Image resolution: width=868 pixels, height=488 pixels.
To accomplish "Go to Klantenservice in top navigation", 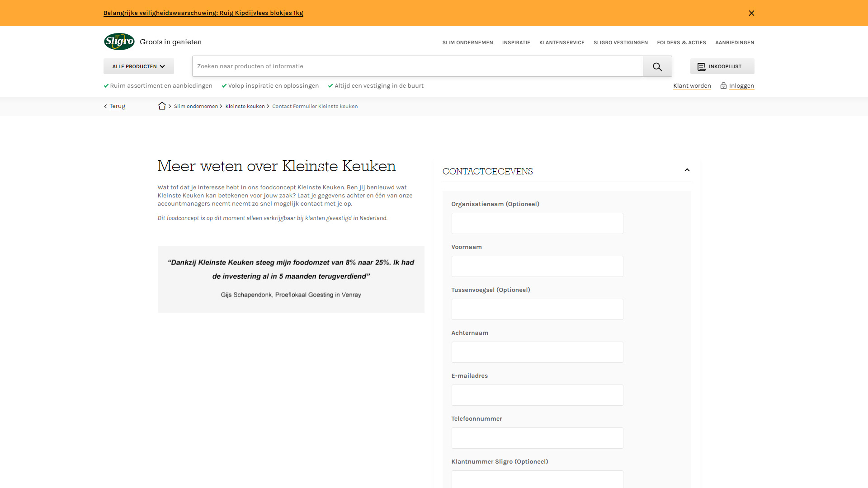I will click(561, 42).
